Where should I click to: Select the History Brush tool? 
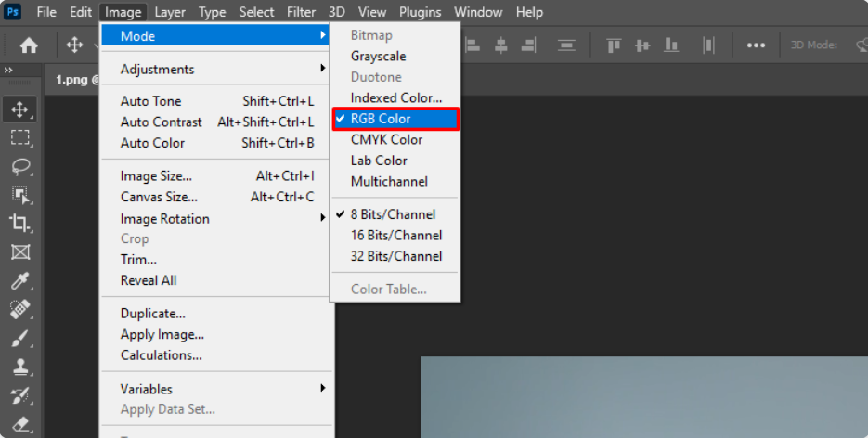pos(20,395)
